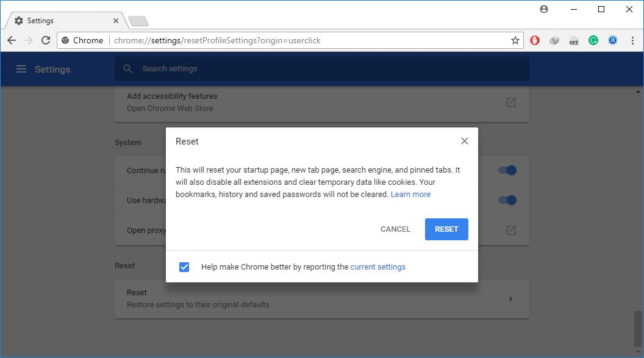
Task: Click the scrollbar down arrow
Action: pos(638,352)
